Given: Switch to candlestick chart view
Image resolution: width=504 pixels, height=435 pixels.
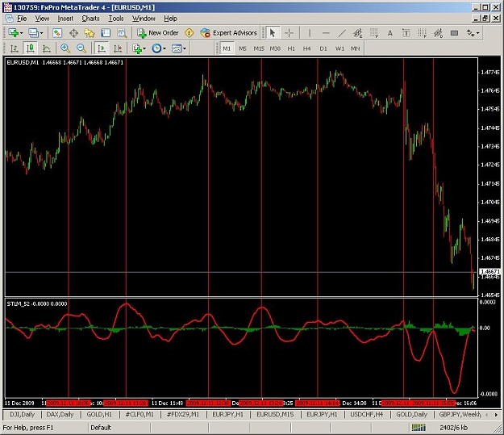Looking at the screenshot, I should pos(30,48).
